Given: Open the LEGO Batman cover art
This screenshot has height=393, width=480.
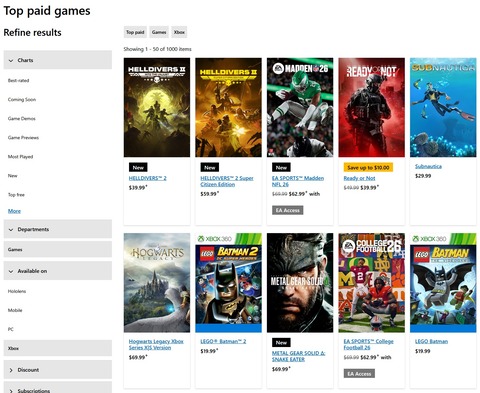Looking at the screenshot, I should [x=443, y=283].
